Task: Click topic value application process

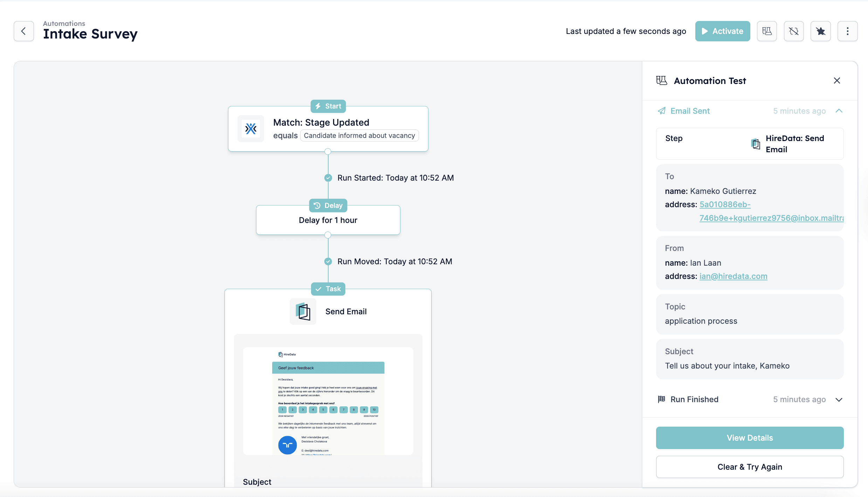Action: pos(701,321)
